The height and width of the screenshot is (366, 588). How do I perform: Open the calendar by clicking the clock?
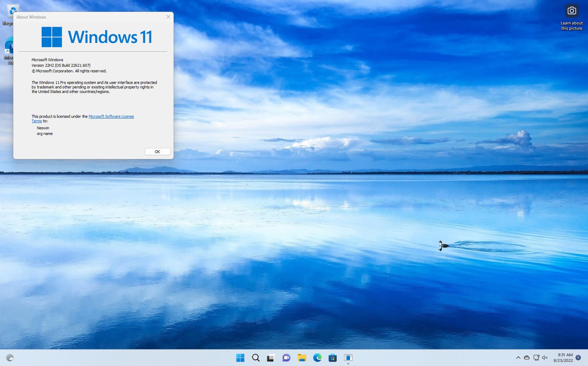(x=563, y=358)
